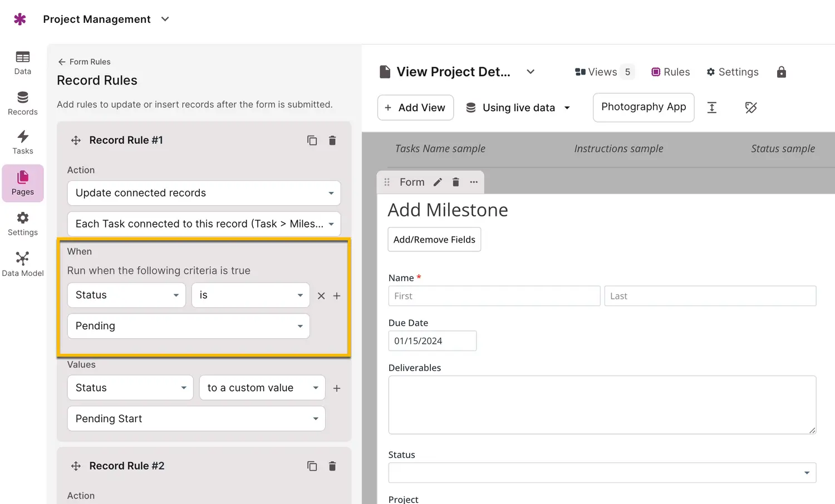Screen dimensions: 835x504
Task: Delete the Form view with trash icon
Action: (455, 182)
